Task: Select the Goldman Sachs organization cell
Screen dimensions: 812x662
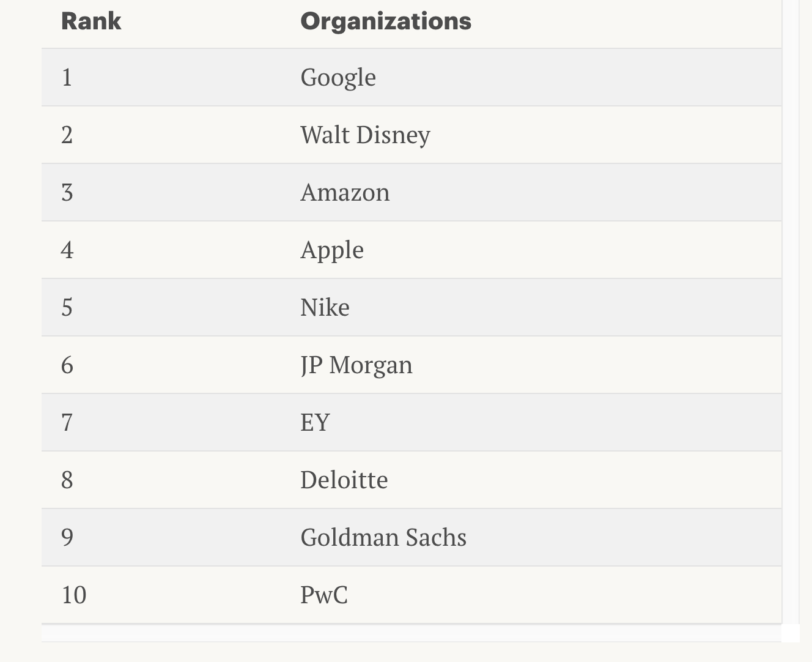Action: (383, 538)
